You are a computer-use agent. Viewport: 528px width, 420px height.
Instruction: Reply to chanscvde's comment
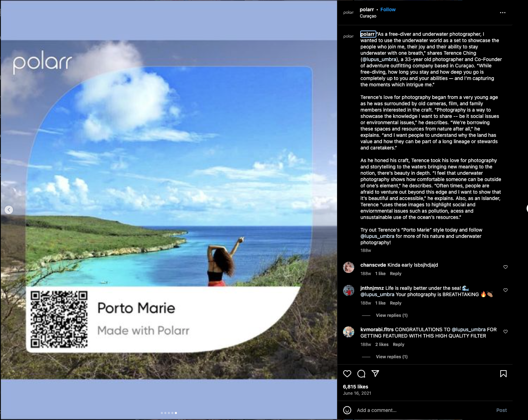396,274
